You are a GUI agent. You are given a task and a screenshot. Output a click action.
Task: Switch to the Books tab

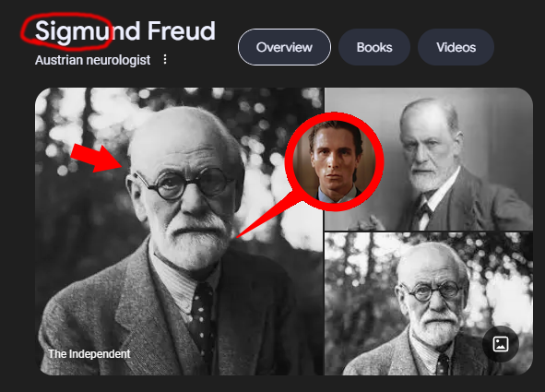374,47
